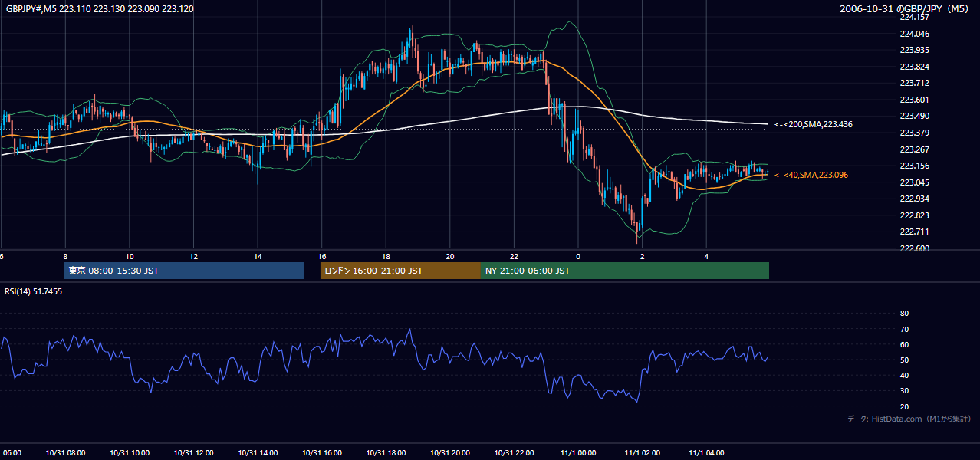The height and width of the screenshot is (460, 980).
Task: Click hour label 0 under the price chart
Action: pyautogui.click(x=578, y=257)
